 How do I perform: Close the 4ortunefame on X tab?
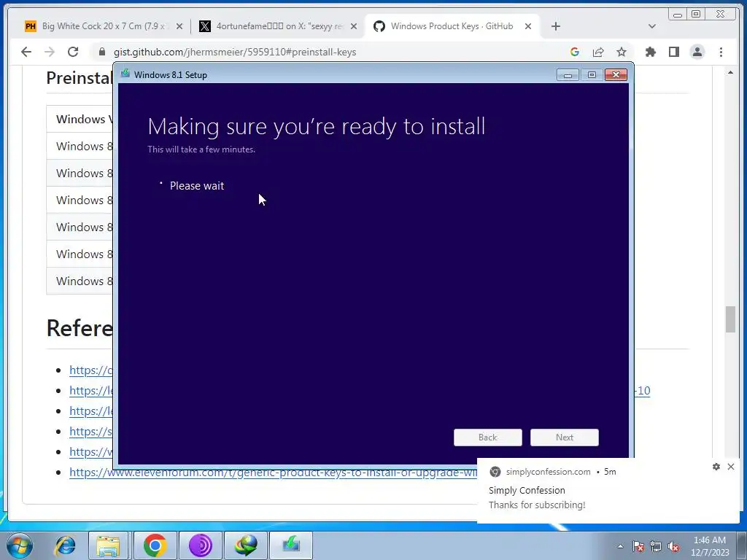tap(354, 27)
